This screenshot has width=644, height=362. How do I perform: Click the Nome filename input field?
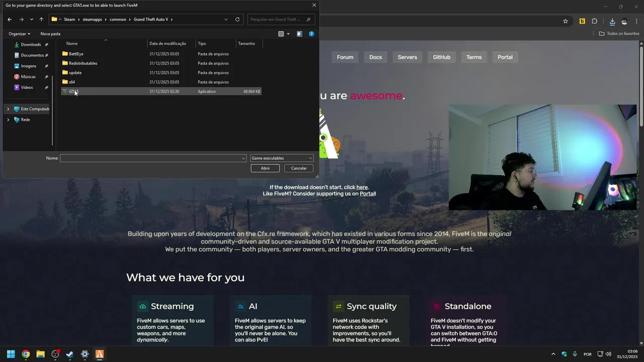point(150,158)
